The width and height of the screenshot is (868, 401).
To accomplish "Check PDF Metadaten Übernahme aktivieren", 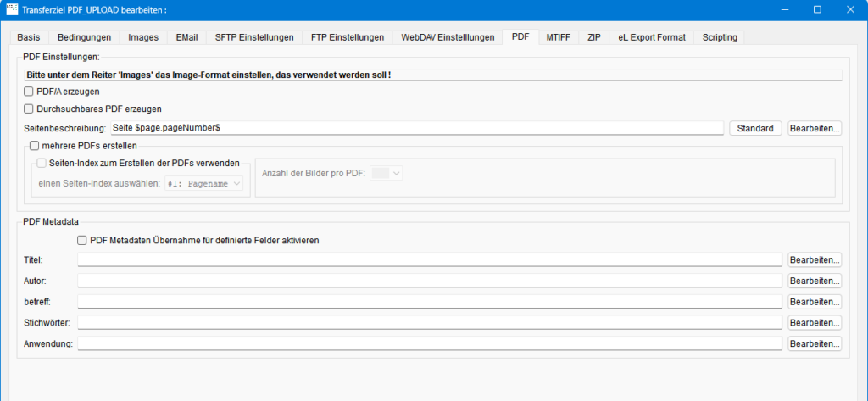I will [82, 241].
